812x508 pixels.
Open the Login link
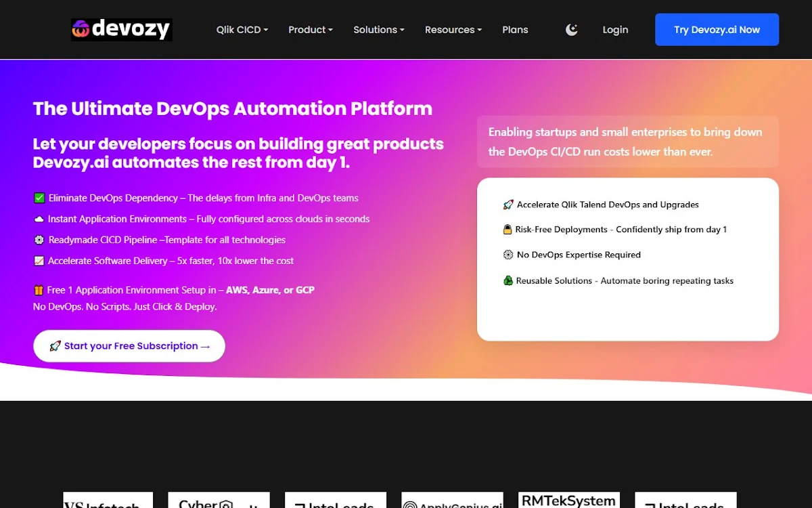615,30
